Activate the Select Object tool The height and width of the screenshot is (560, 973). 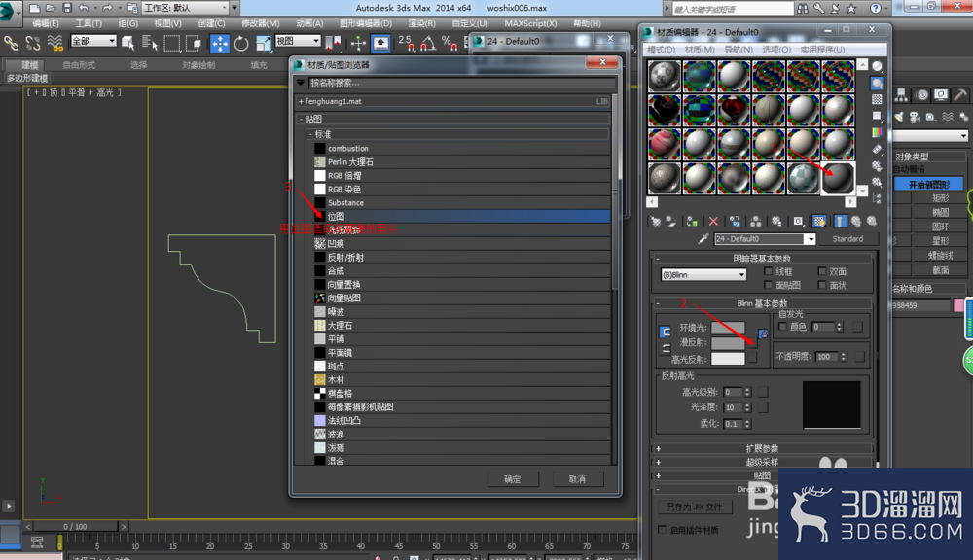(128, 42)
